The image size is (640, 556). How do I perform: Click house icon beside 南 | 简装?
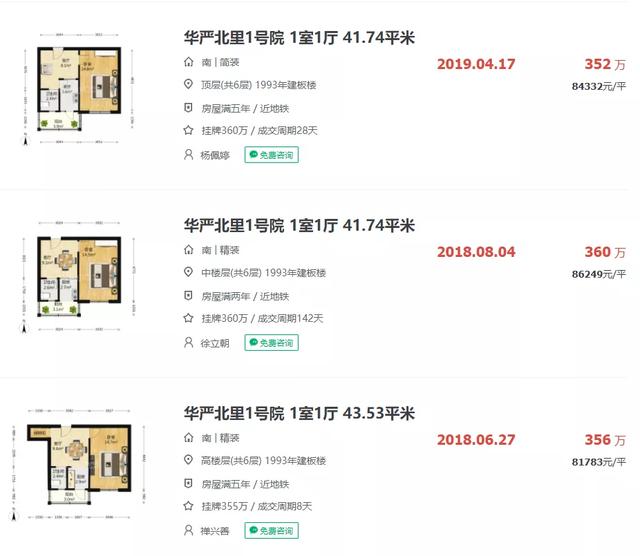pos(188,62)
